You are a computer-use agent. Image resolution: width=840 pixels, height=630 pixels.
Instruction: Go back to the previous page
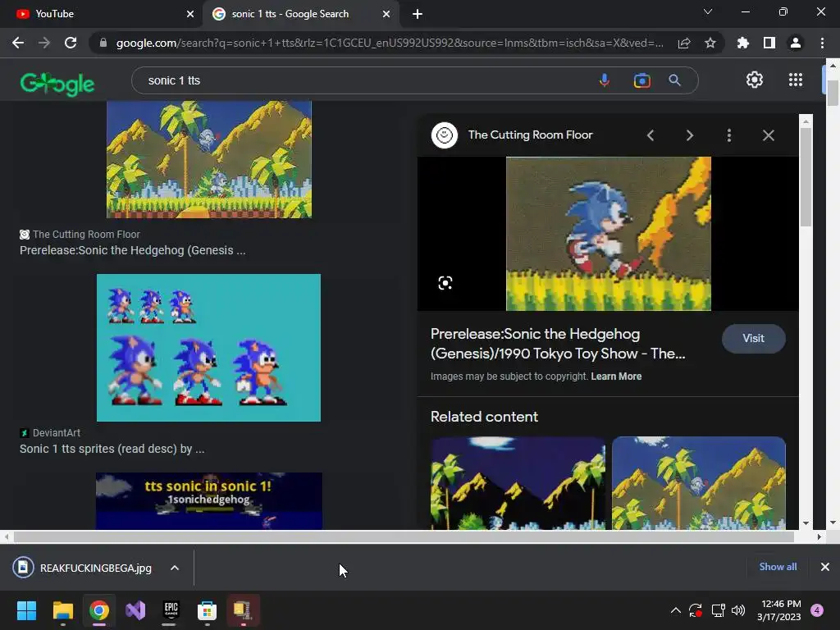(18, 43)
